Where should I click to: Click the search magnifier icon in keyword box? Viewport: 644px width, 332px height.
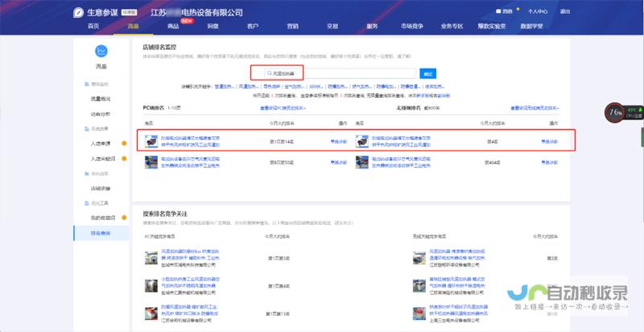pos(270,73)
